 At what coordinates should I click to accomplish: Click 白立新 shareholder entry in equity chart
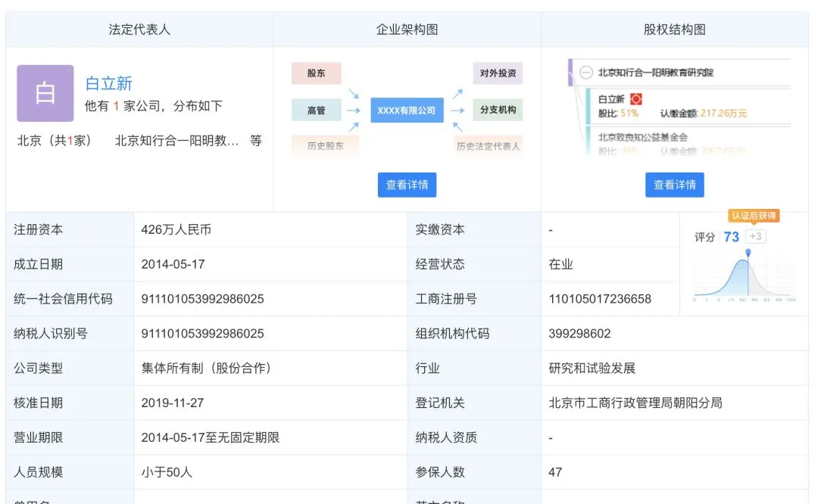(611, 99)
